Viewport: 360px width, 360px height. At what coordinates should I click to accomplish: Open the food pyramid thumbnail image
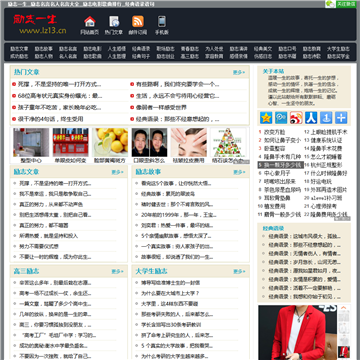(x=228, y=142)
